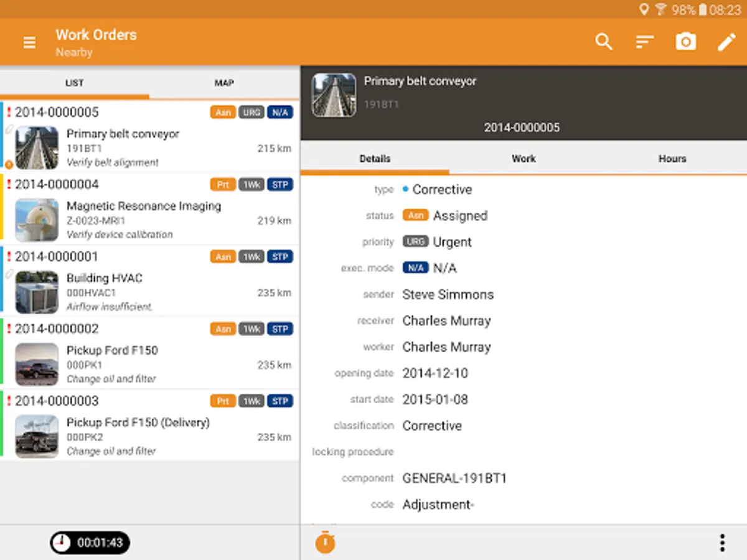This screenshot has width=747, height=560.
Task: Tap the search magnifier icon
Action: pos(604,42)
